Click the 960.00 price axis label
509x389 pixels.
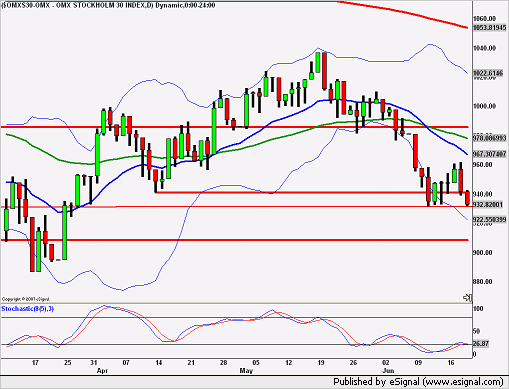point(483,165)
